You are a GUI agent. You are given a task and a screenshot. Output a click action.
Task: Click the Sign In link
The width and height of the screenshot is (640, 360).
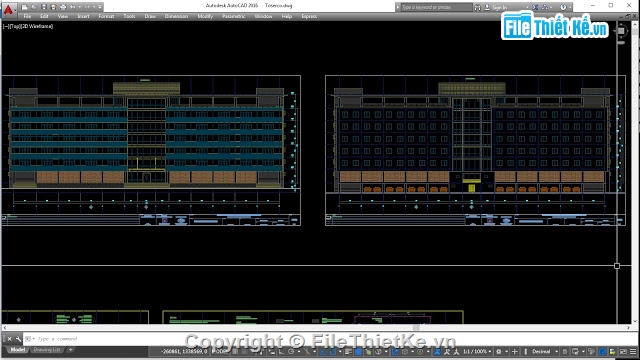[x=499, y=7]
